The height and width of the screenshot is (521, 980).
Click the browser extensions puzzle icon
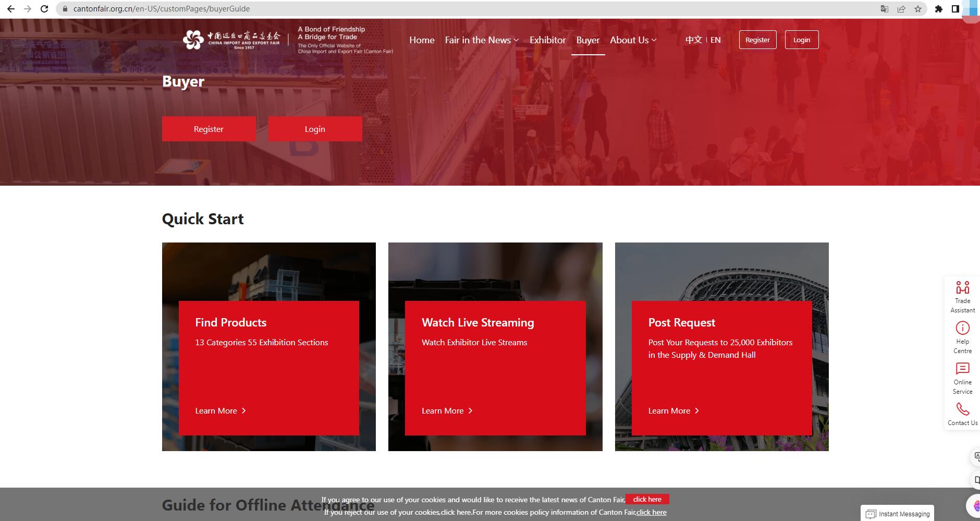coord(938,8)
